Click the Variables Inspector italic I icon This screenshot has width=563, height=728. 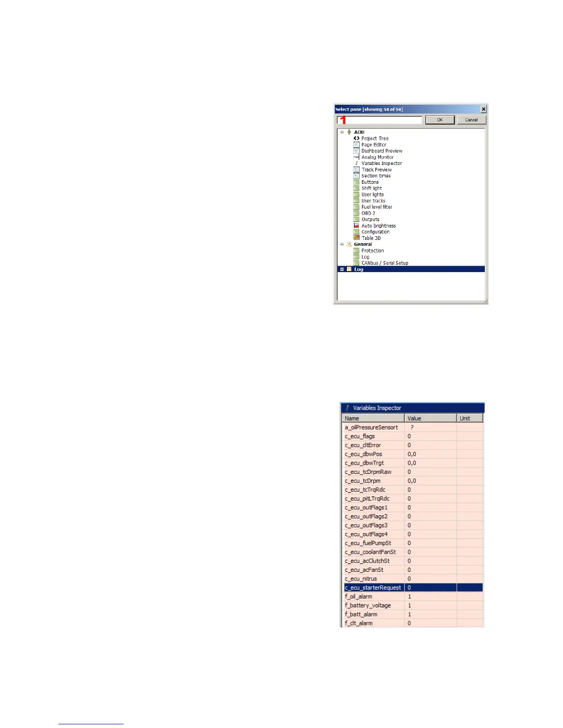356,163
